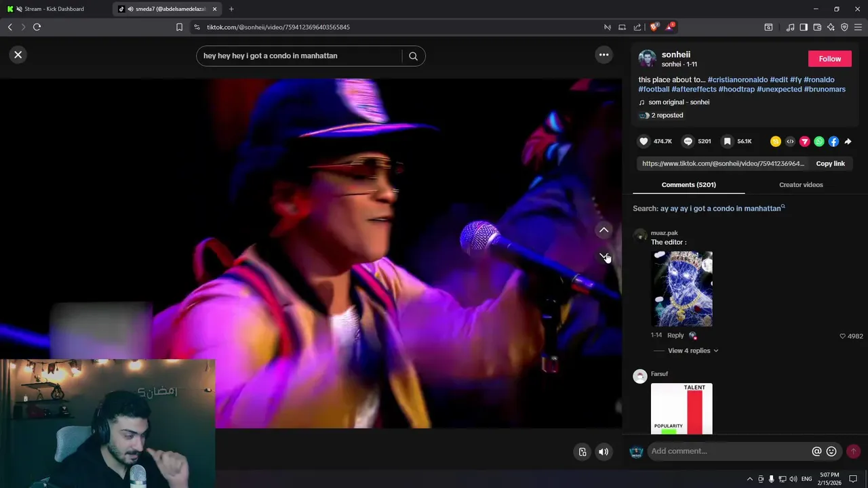Show hidden system tray icons chevron
This screenshot has width=868, height=488.
pos(749,479)
